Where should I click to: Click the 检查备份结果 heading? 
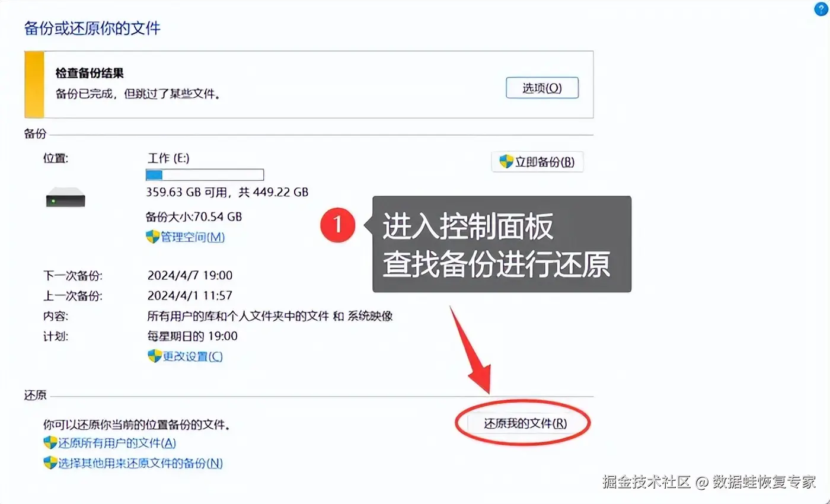[x=90, y=74]
